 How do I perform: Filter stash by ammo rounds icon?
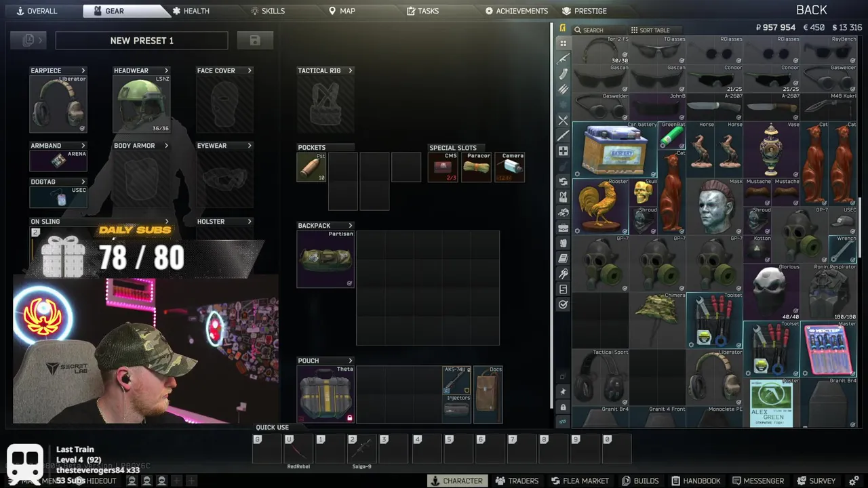563,89
